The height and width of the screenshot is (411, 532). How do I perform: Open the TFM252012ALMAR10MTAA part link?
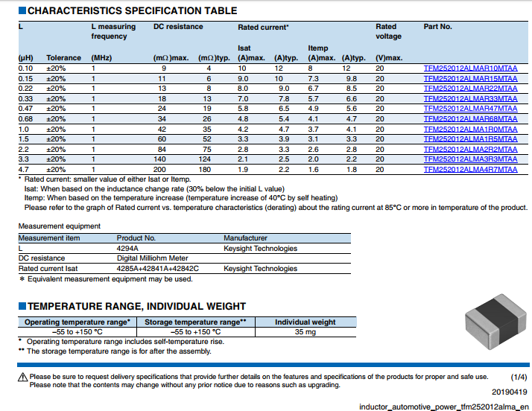pyautogui.click(x=469, y=68)
